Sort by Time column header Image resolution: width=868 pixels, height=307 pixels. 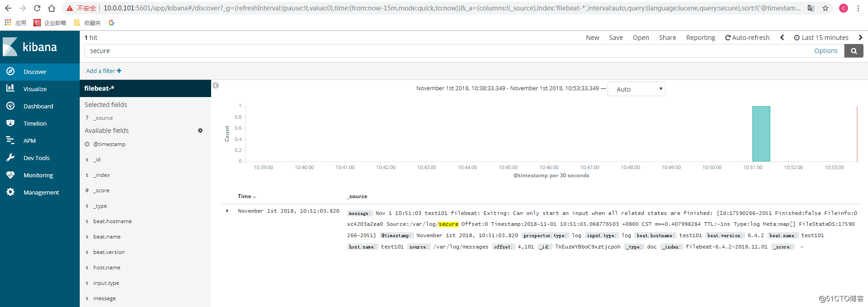pos(247,196)
